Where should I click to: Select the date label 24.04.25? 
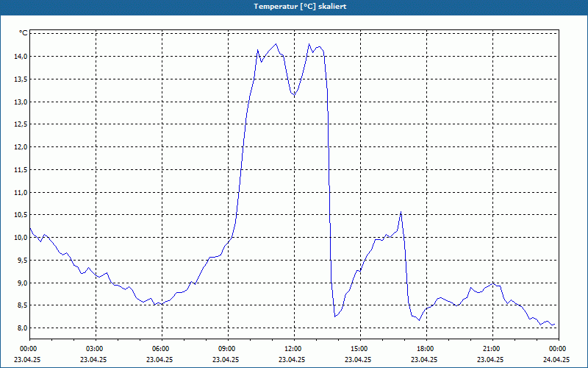[556, 359]
